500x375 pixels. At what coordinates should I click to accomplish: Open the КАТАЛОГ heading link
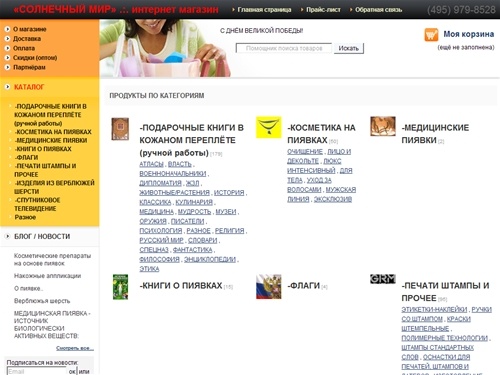point(29,87)
